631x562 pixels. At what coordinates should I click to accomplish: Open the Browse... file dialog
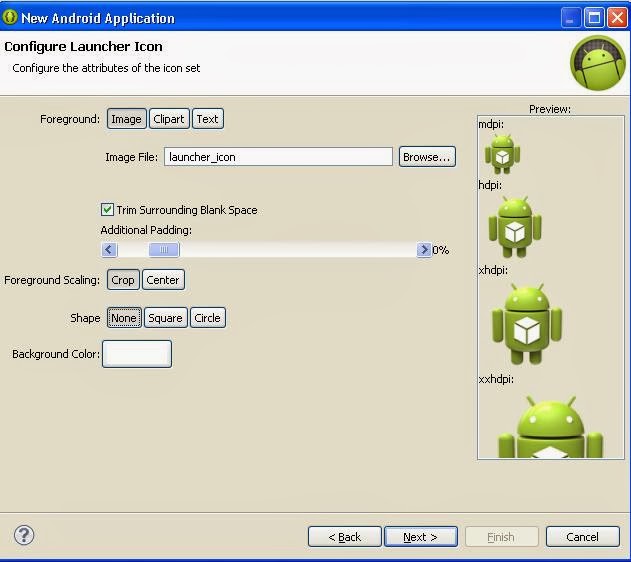(x=427, y=156)
